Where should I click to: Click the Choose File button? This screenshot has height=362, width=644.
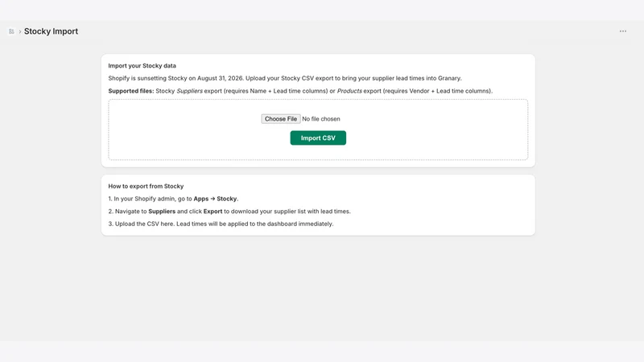click(281, 118)
